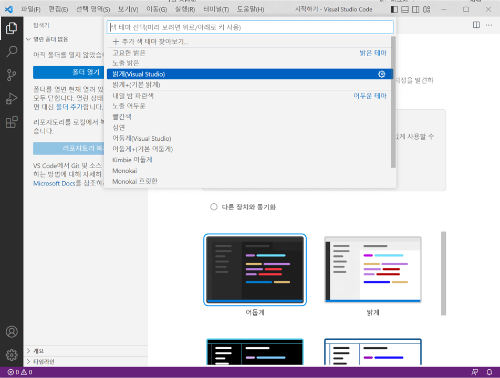Screen dimensions: 500x378
Task: Select the 밝게 light theme thumbnail
Action: [x=373, y=269]
